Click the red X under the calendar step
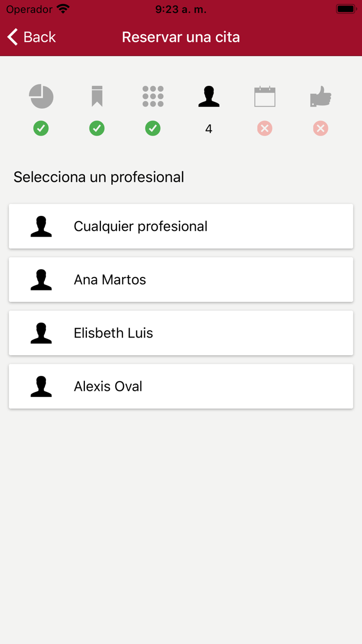Screen dimensions: 362x644 pyautogui.click(x=265, y=128)
